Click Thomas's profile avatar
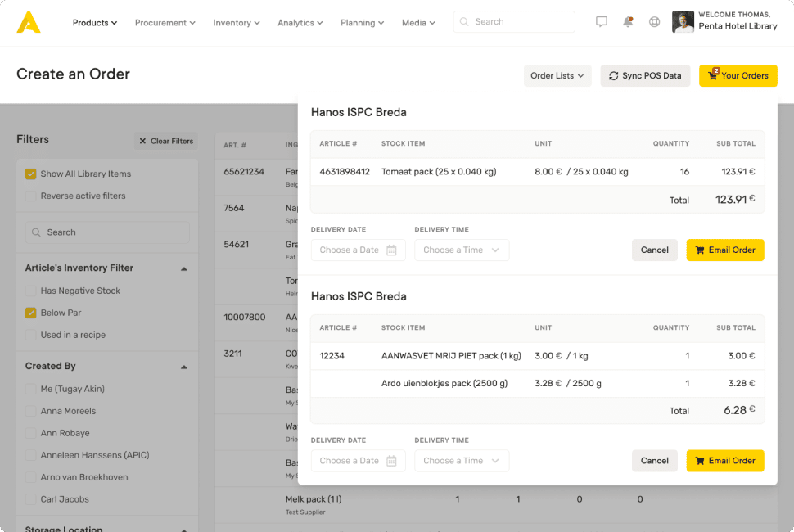 coord(683,22)
